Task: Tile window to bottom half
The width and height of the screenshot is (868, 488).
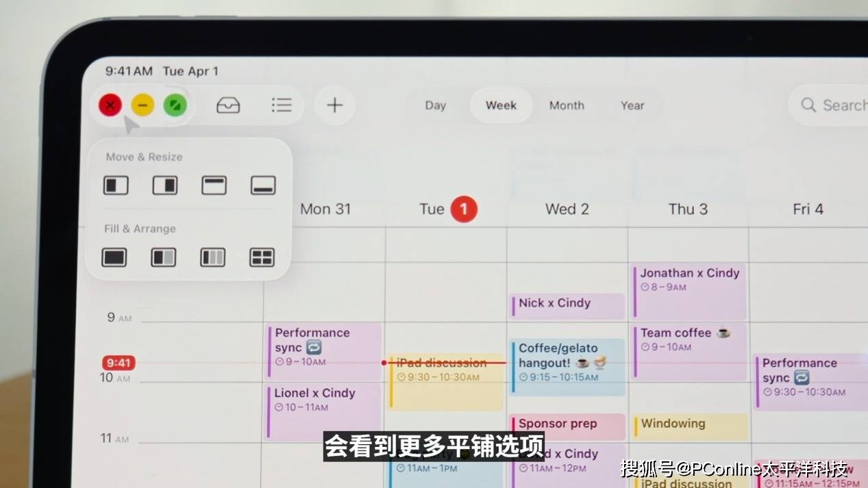Action: click(263, 185)
